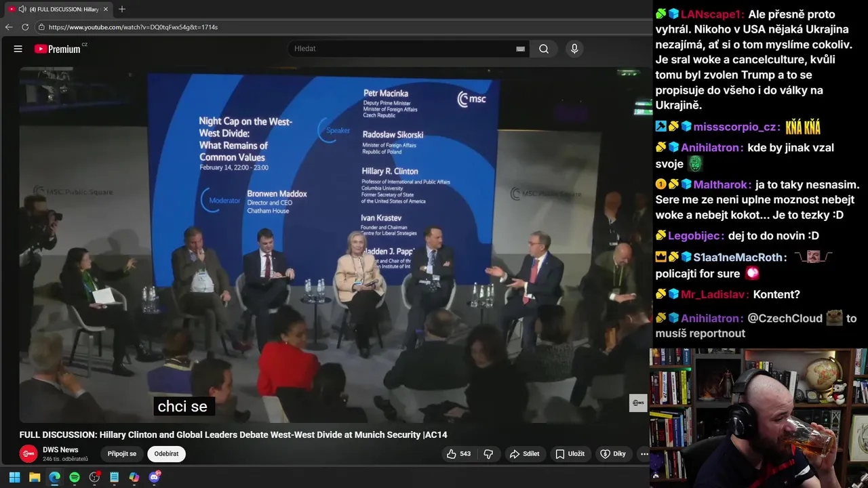
Task: Click S1aa1neMacRoth username in chat
Action: (740, 258)
